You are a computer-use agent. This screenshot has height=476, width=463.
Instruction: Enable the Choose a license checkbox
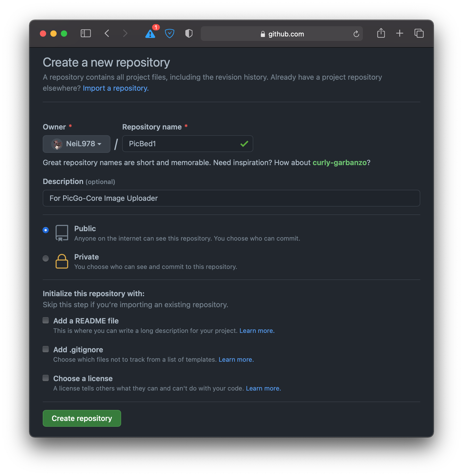tap(46, 378)
